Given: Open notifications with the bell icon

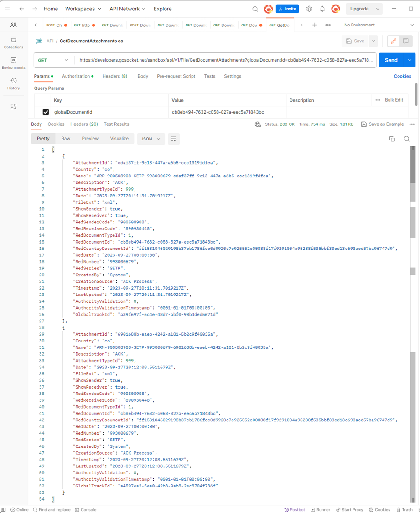Looking at the screenshot, I should coord(322,9).
